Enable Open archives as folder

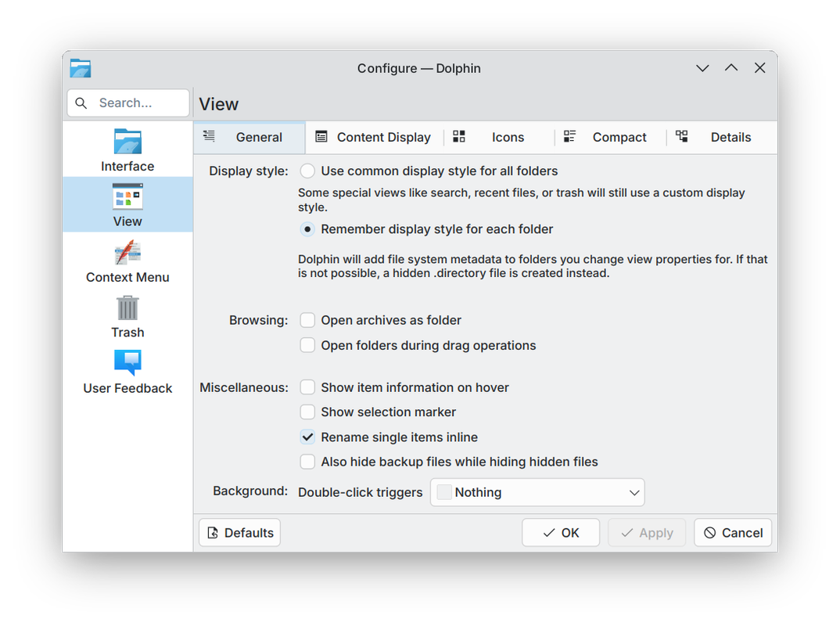(x=380, y=320)
